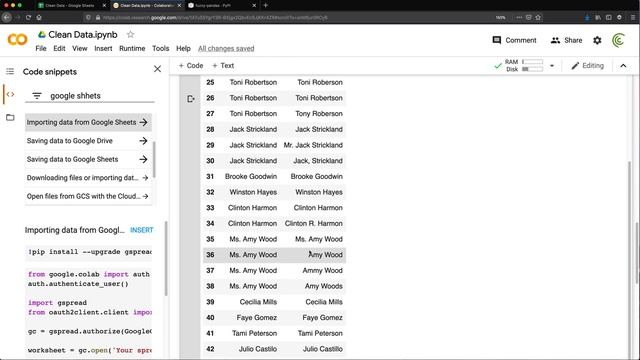
Task: Click row index 42
Action: click(210, 349)
